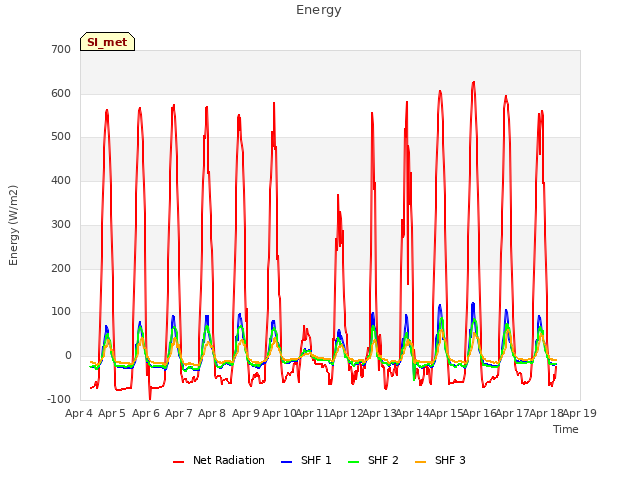Click the Apr 5 x-axis tick label

[x=112, y=413]
